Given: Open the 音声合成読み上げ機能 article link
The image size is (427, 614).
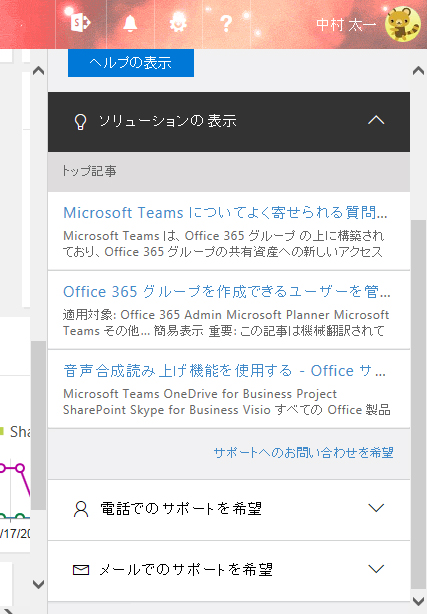Looking at the screenshot, I should pos(224,370).
